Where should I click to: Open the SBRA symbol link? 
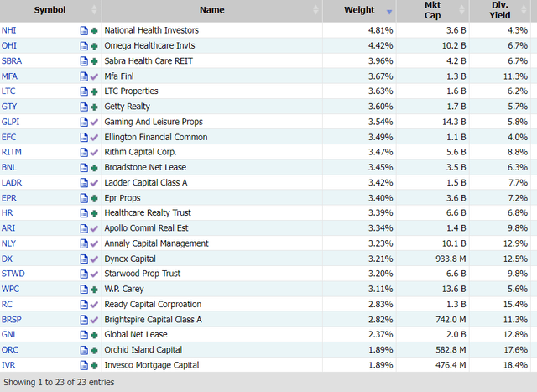12,61
